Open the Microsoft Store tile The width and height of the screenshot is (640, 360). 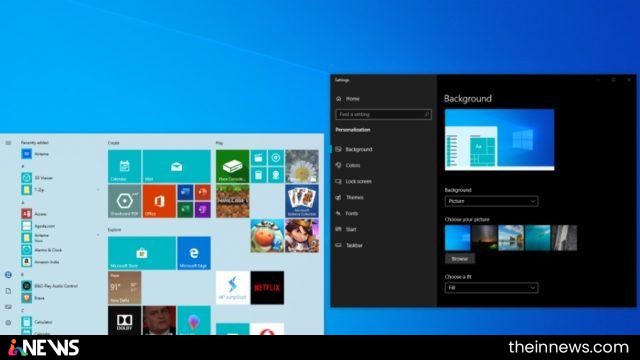pyautogui.click(x=142, y=253)
